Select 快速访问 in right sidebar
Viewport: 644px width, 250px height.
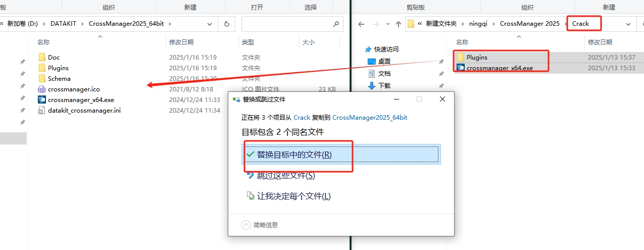(x=386, y=49)
